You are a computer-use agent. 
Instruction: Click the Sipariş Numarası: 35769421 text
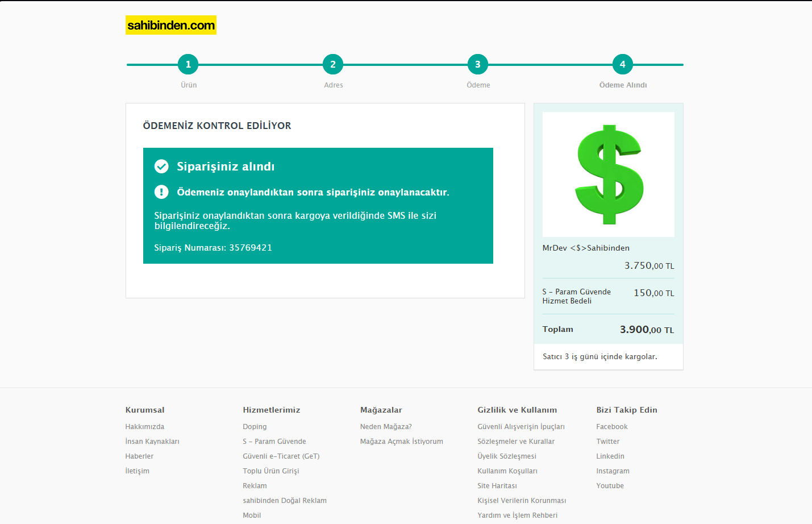[x=213, y=248]
